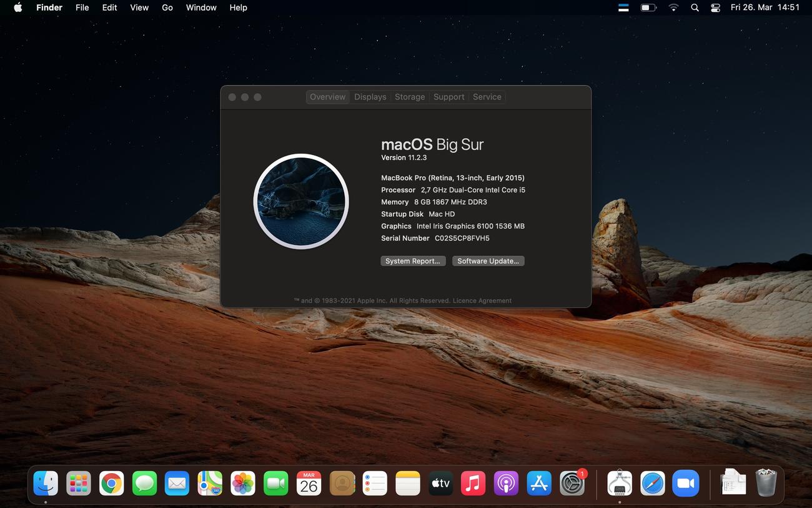Open Finder from the dock
Screen dimensions: 812x508
[46, 483]
